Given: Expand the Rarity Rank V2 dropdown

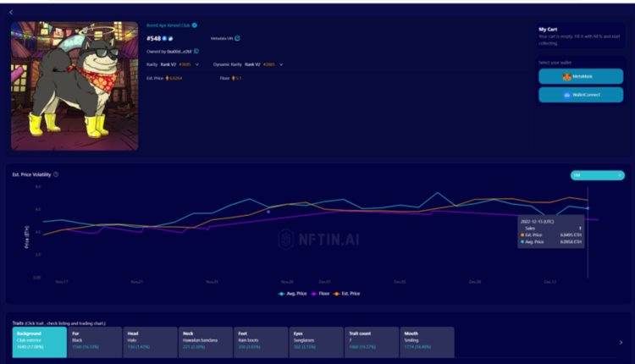Looking at the screenshot, I should point(197,64).
